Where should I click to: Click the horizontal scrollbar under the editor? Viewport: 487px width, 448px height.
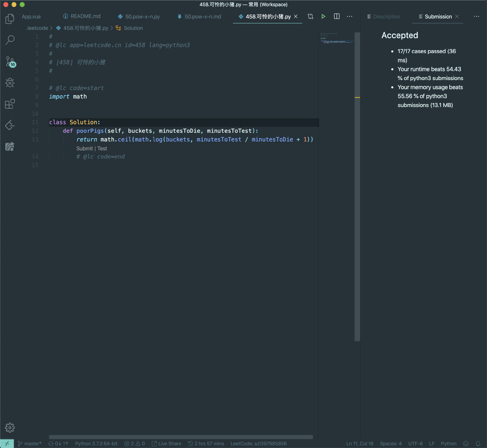click(x=181, y=437)
